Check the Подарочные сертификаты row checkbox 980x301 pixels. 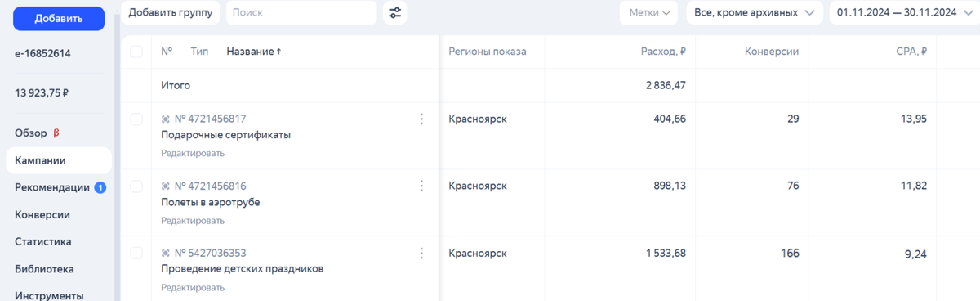(136, 119)
